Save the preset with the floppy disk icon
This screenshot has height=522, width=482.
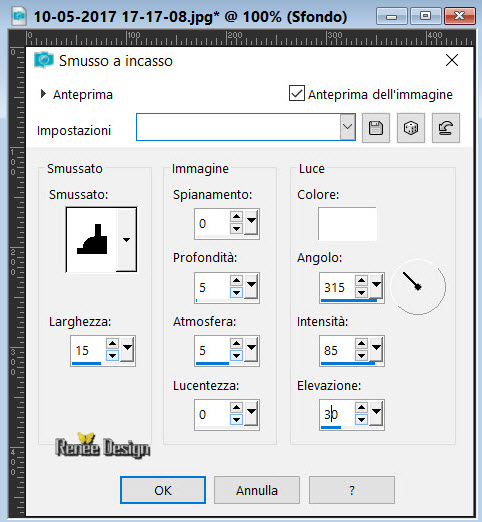376,128
